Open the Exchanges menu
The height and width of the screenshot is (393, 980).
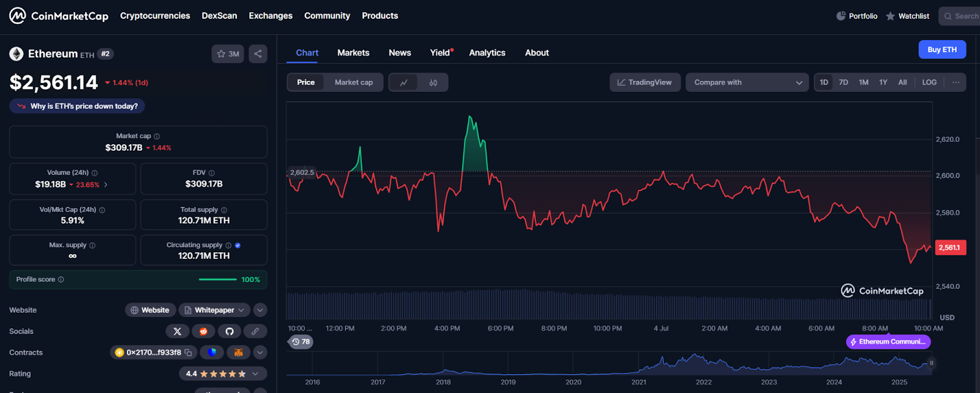271,16
